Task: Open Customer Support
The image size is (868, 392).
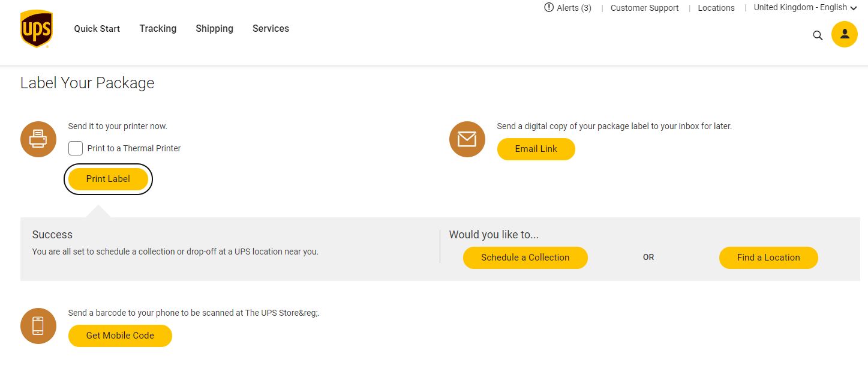Action: pyautogui.click(x=644, y=8)
